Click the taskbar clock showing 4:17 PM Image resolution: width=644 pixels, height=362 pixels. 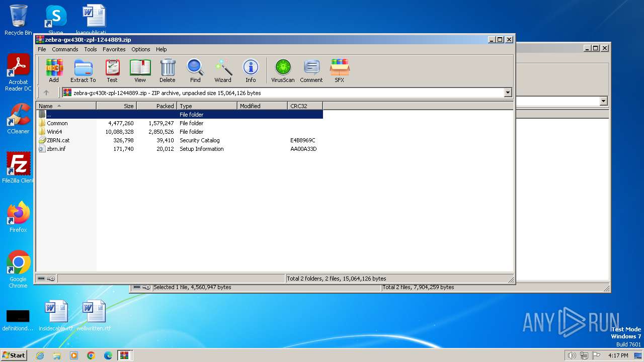tap(618, 355)
